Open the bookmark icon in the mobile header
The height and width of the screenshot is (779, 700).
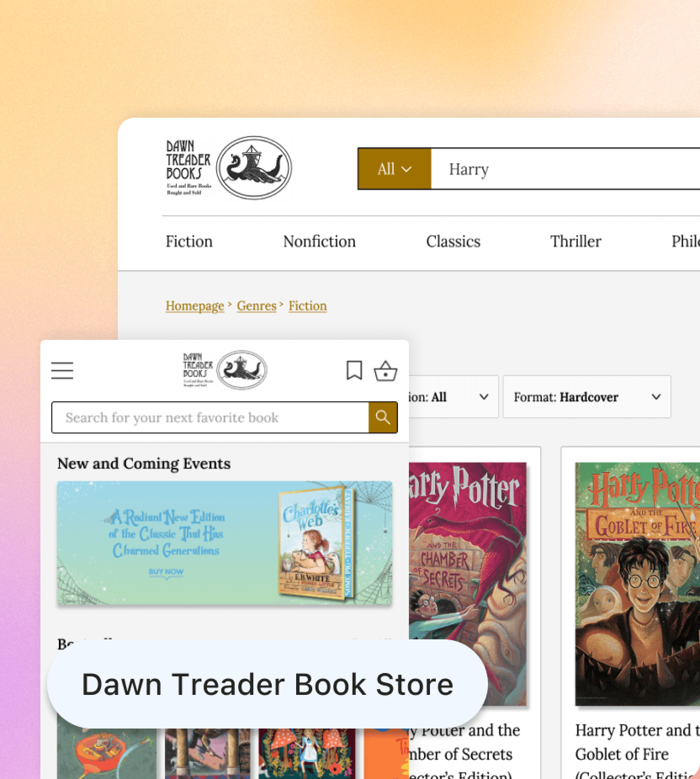point(354,370)
